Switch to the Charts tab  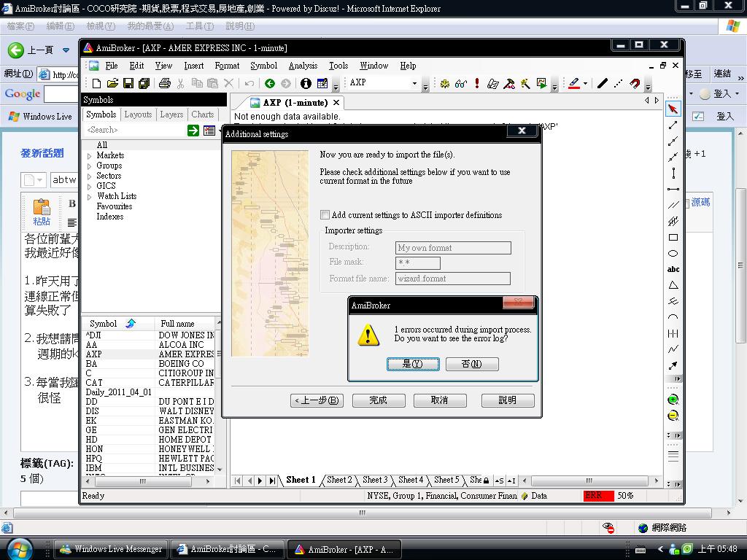(203, 114)
